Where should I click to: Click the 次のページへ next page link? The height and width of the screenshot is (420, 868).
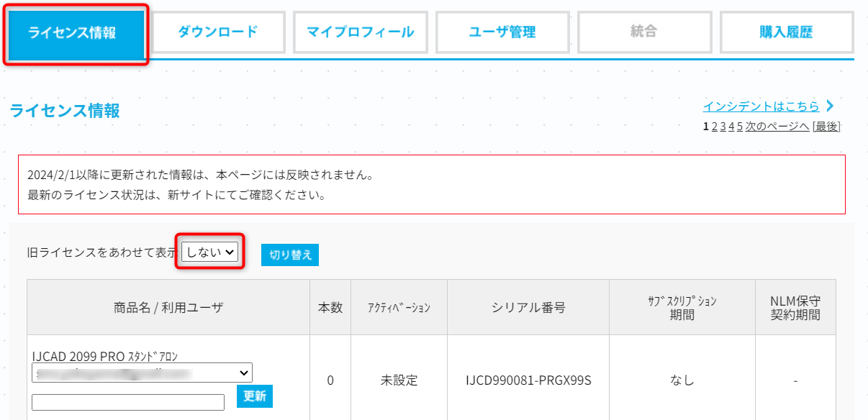pyautogui.click(x=777, y=127)
